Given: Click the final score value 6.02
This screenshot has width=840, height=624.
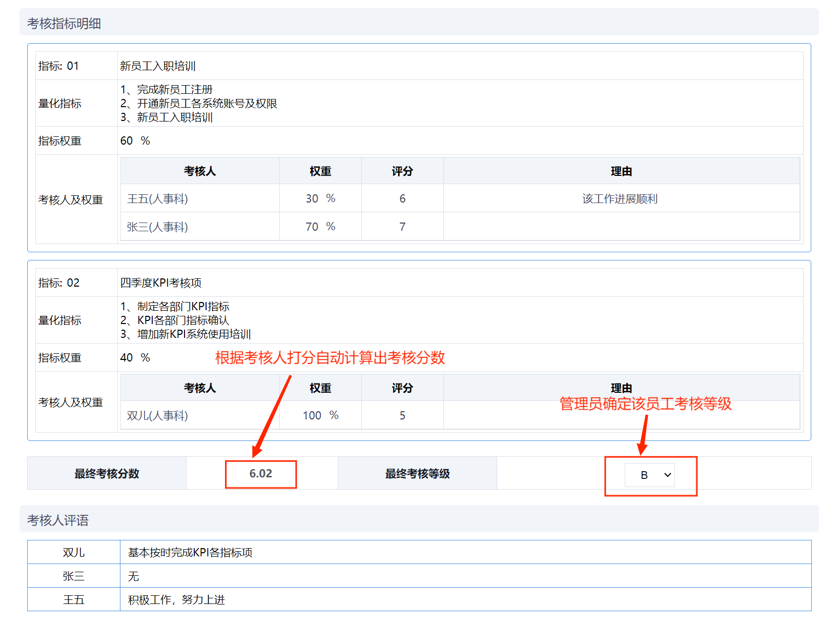Looking at the screenshot, I should pos(260,474).
